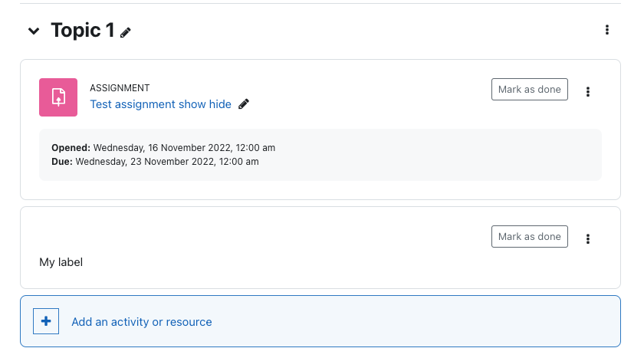Click the empty space inside the dates box
The height and width of the screenshot is (358, 644).
click(431, 155)
